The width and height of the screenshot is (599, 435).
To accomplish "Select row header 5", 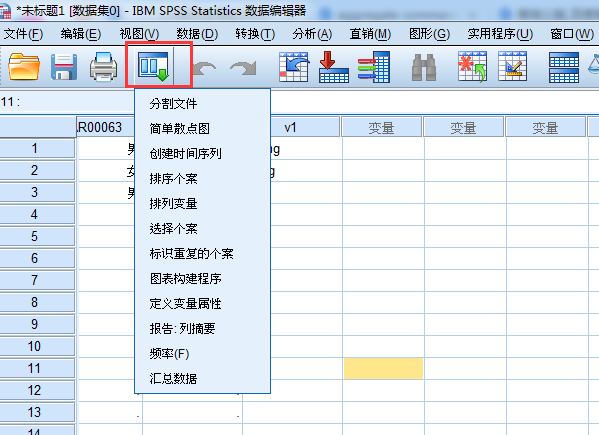I will (x=37, y=236).
